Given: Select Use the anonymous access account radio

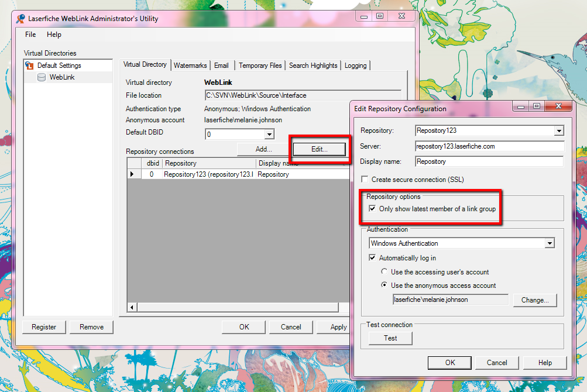Looking at the screenshot, I should click(384, 285).
